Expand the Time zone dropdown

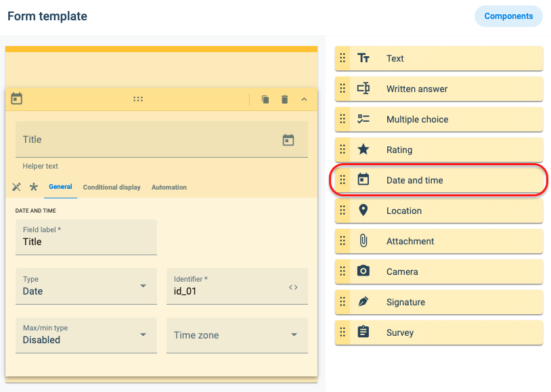(x=237, y=335)
